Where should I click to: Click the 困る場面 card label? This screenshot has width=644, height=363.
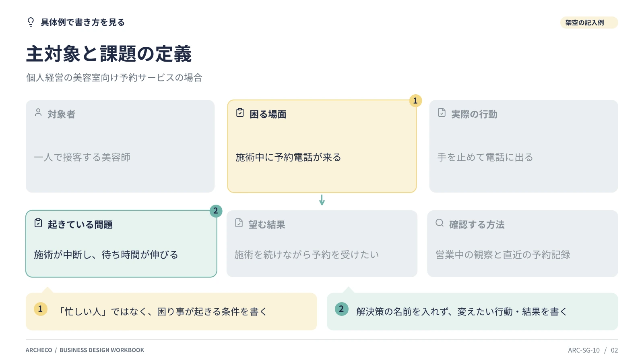268,114
